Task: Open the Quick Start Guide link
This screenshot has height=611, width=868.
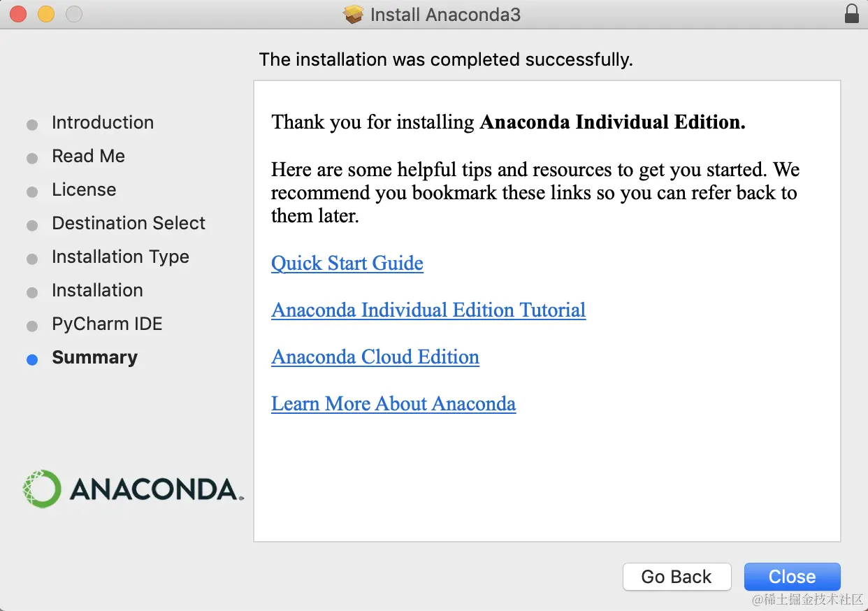Action: pyautogui.click(x=347, y=264)
